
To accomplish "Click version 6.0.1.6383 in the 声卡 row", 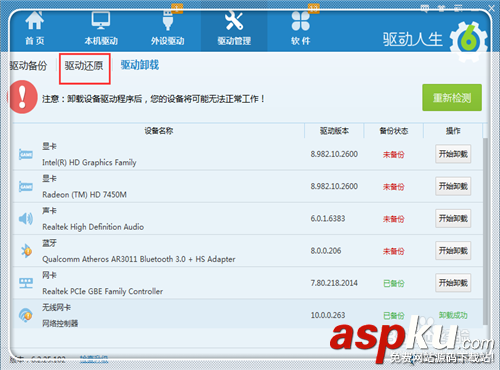I will pos(328,219).
